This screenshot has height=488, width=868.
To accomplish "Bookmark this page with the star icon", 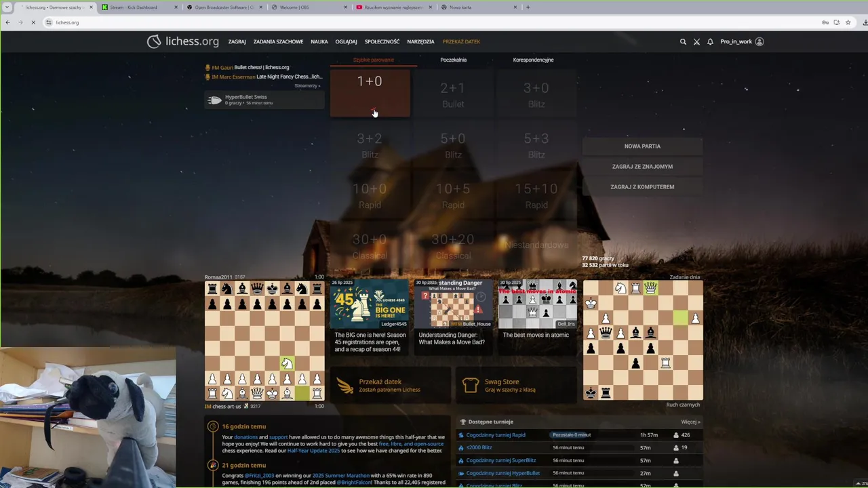I will coord(848,22).
